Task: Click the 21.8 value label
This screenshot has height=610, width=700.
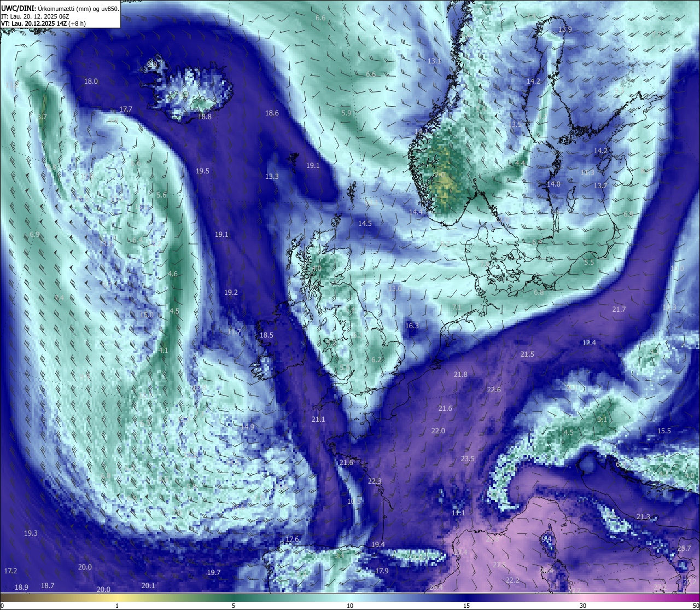Action: pyautogui.click(x=460, y=375)
